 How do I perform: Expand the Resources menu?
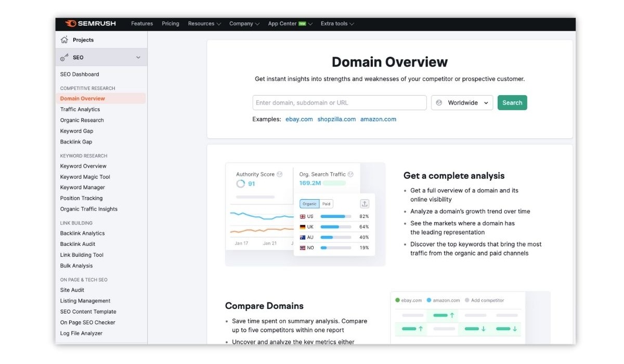(x=204, y=23)
